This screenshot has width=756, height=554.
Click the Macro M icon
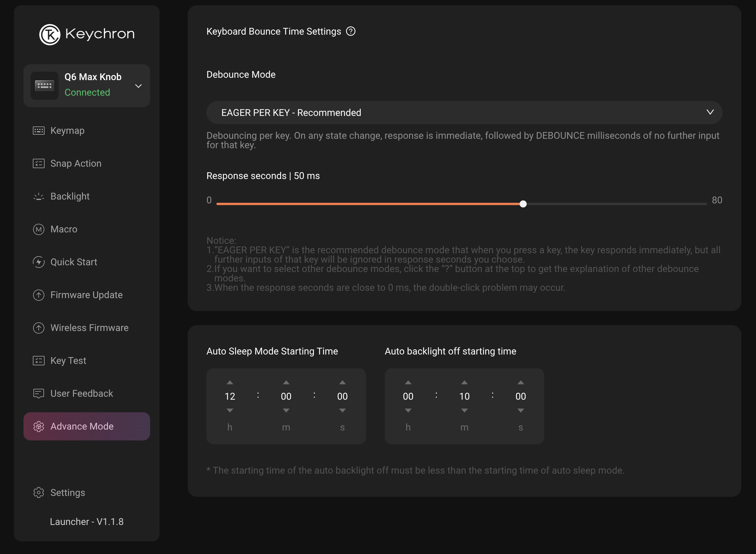(38, 229)
